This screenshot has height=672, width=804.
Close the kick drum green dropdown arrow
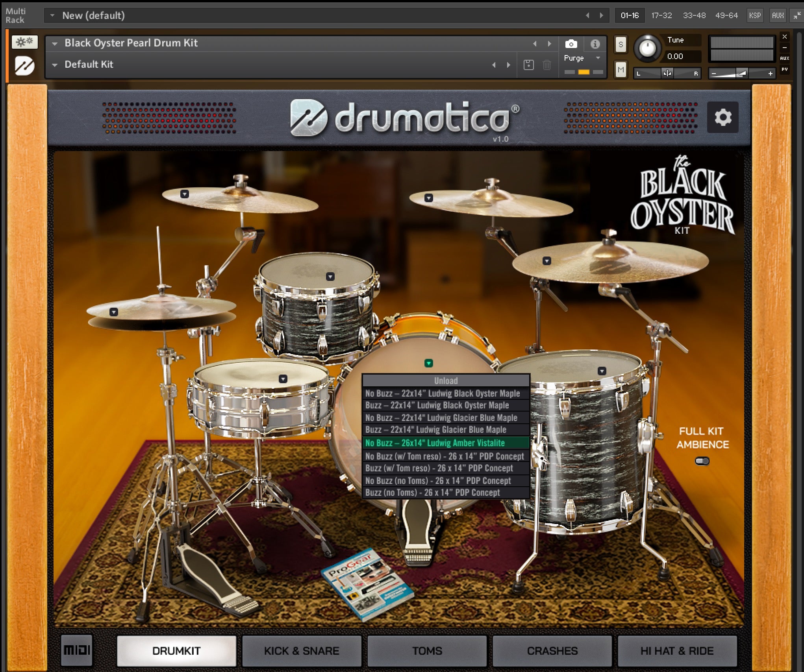[429, 363]
